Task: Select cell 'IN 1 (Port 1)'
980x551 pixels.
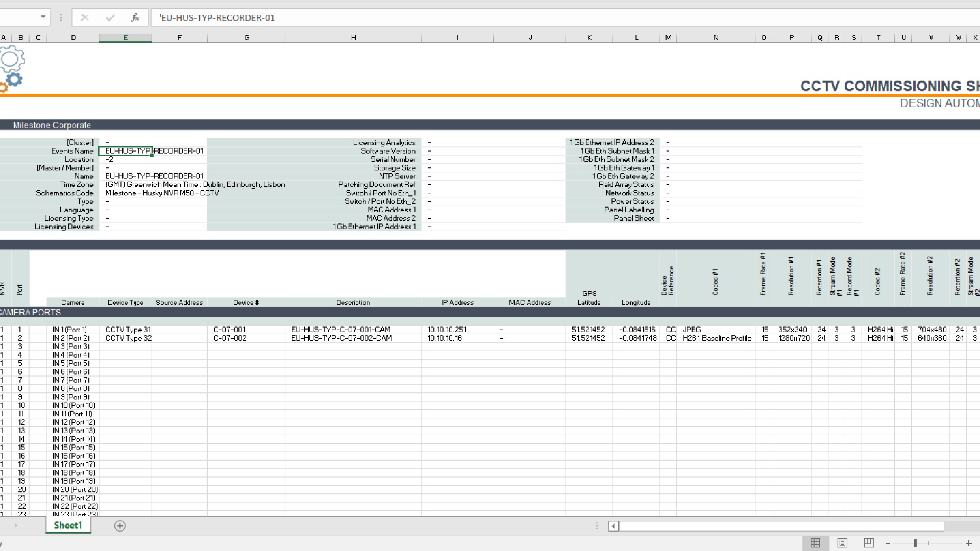Action: (73, 330)
